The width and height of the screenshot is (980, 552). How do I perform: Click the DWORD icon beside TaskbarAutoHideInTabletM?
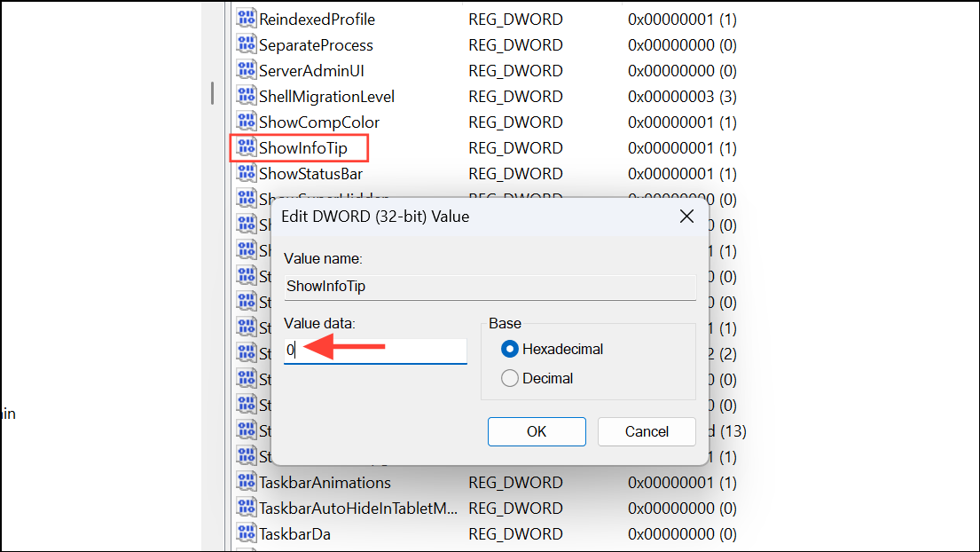click(246, 508)
